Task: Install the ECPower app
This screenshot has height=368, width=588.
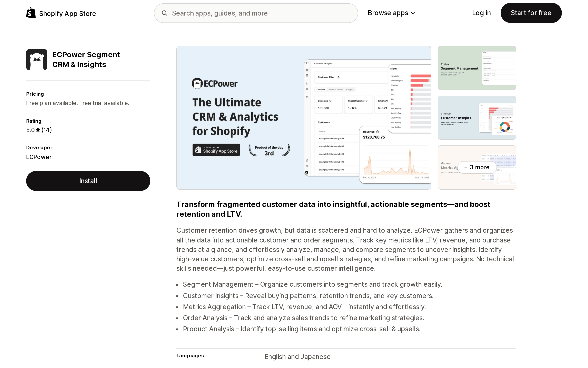Action: (x=88, y=181)
